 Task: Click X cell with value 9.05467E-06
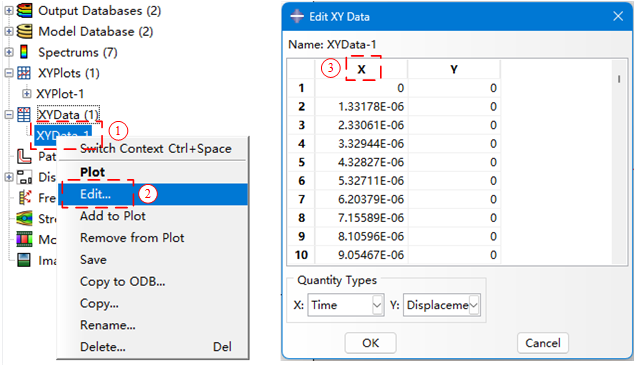point(361,255)
